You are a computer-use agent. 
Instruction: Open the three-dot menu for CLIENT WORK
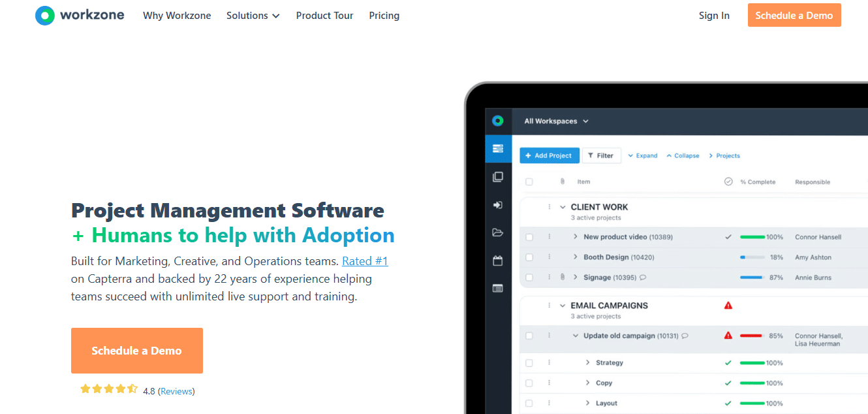[x=549, y=207]
